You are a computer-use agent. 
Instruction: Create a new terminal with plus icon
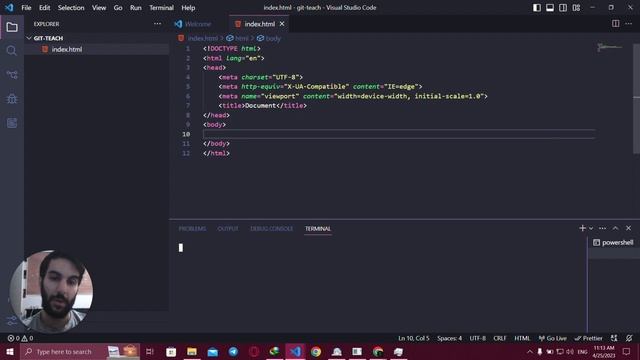(582, 228)
